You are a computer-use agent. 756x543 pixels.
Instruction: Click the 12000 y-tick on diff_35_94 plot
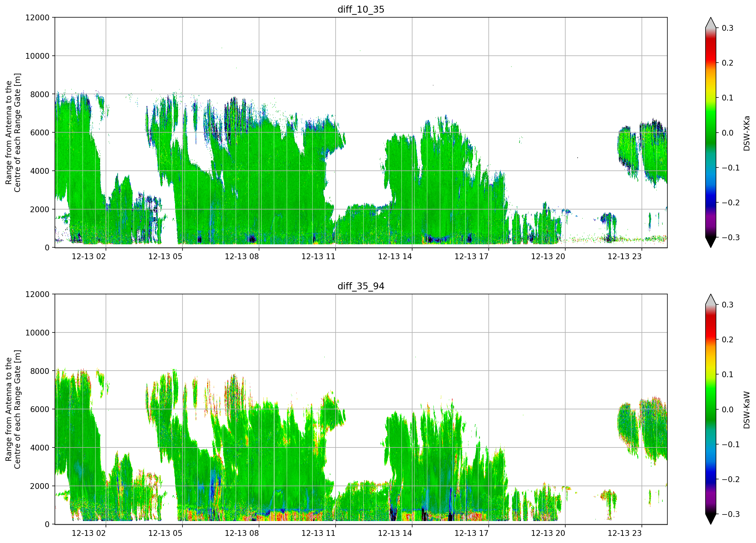point(37,295)
